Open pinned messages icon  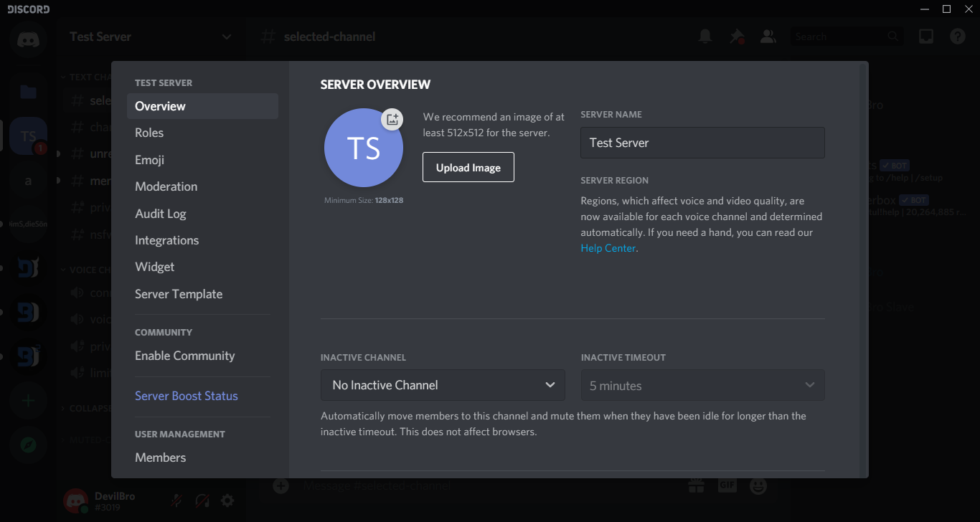click(x=737, y=37)
